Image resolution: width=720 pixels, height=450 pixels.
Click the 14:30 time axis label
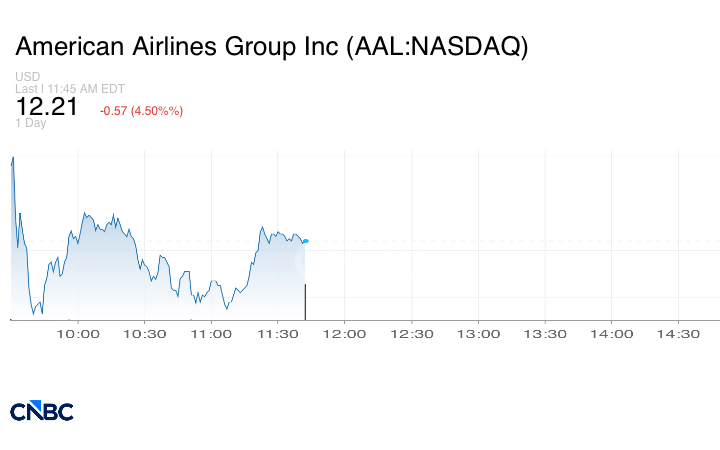point(678,333)
